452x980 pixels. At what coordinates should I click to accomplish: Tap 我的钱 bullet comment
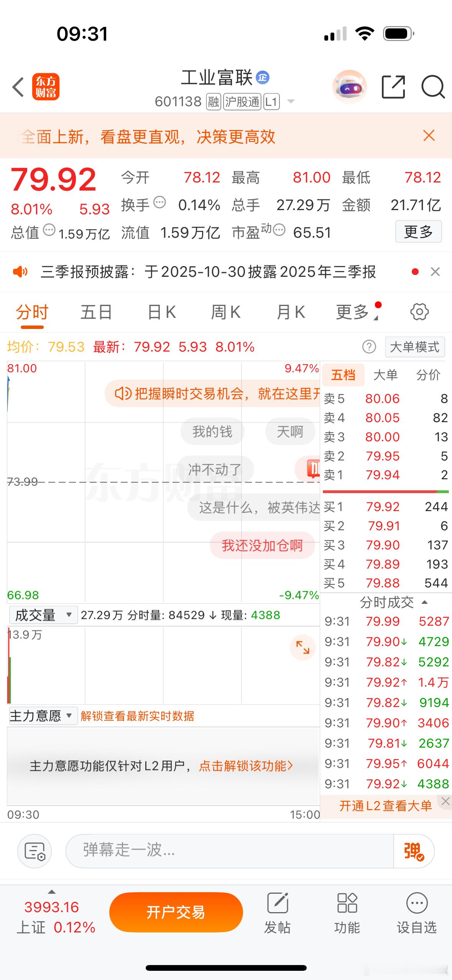[212, 431]
